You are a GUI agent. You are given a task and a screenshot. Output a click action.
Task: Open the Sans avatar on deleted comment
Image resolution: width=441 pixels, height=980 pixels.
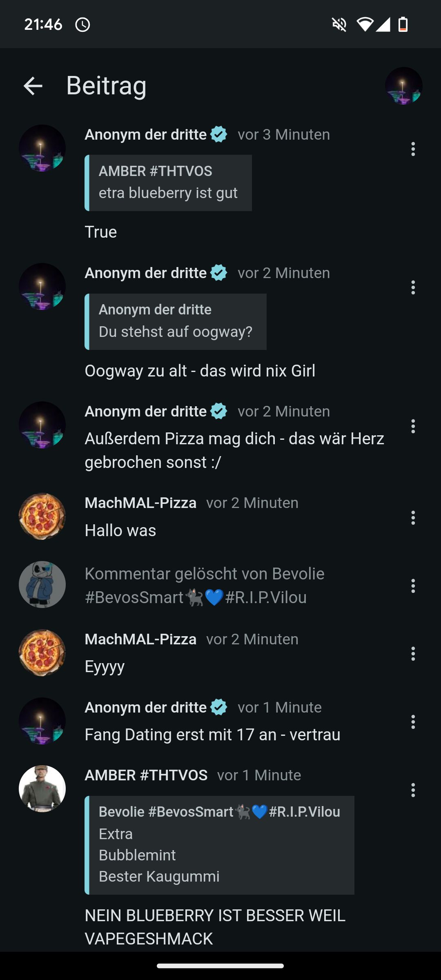pos(42,584)
